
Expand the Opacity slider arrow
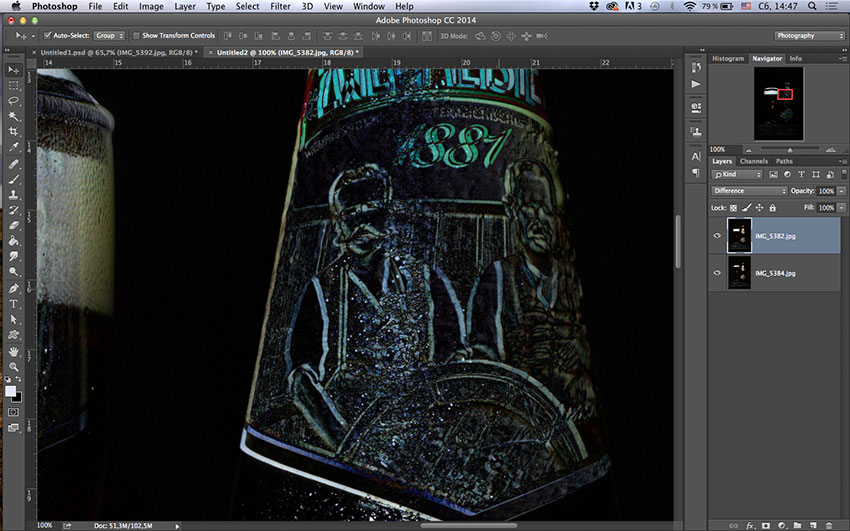[841, 191]
